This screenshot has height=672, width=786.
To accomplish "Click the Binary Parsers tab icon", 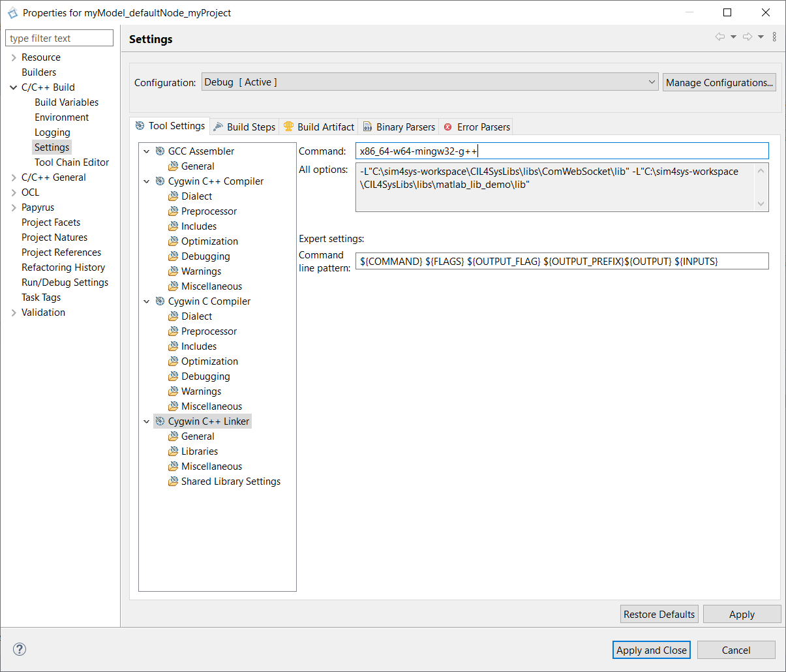I will coord(368,127).
